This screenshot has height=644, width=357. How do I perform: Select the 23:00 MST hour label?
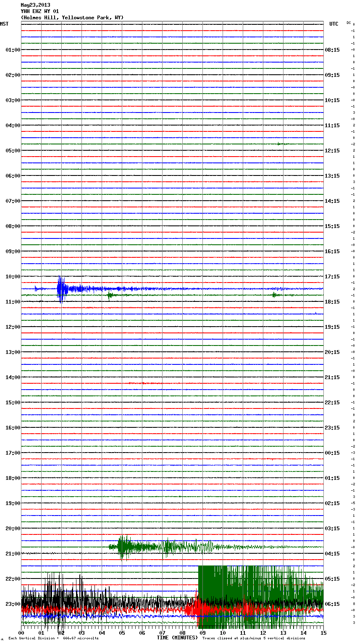click(13, 604)
